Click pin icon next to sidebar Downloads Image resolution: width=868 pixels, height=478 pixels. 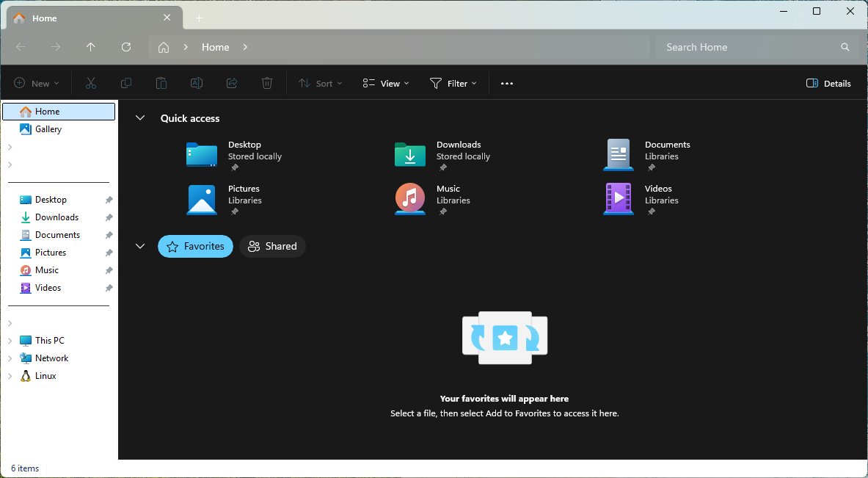pos(109,217)
